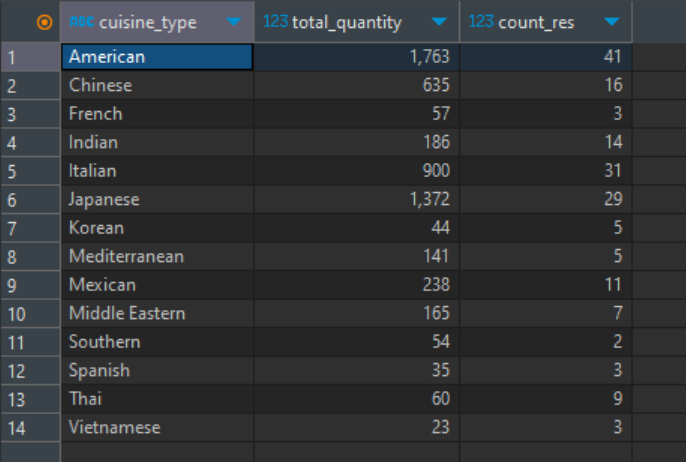
Task: Click the Vietnamese cuisine cell
Action: [x=157, y=427]
